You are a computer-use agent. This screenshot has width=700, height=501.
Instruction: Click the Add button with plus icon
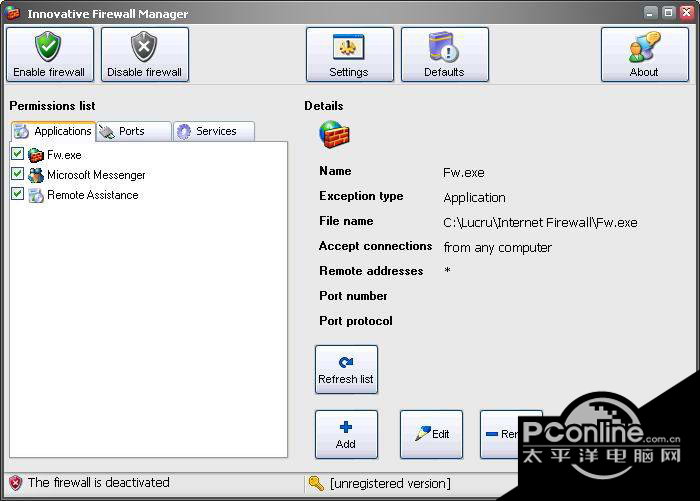[x=346, y=434]
